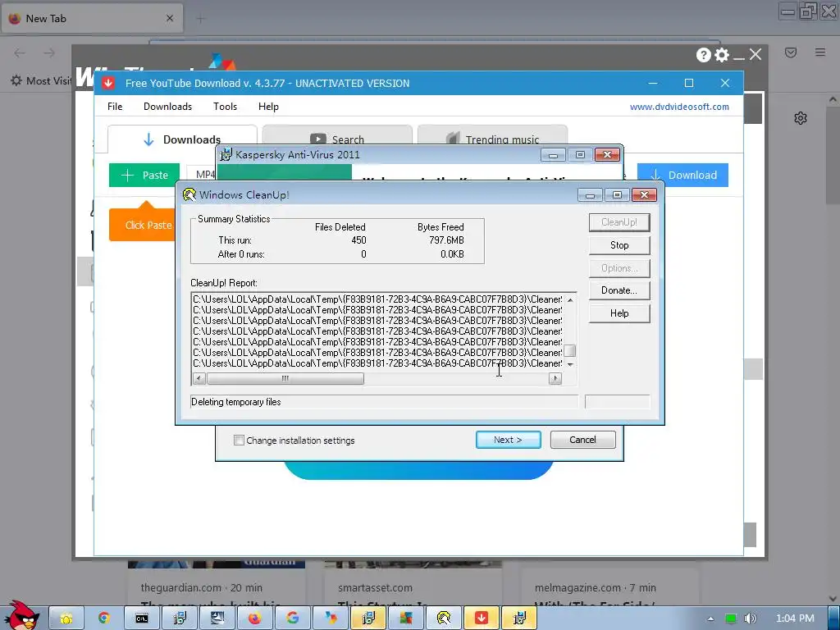840x630 pixels.
Task: Open the Google taskbar icon
Action: coord(292,619)
